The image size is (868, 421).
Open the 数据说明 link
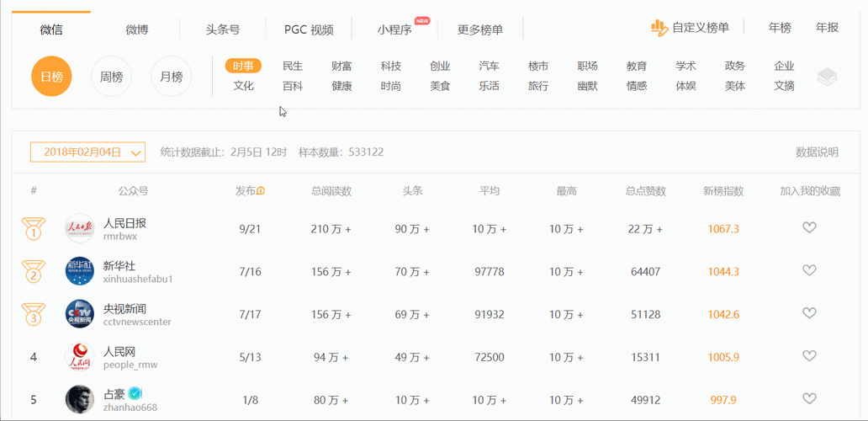[x=817, y=152]
